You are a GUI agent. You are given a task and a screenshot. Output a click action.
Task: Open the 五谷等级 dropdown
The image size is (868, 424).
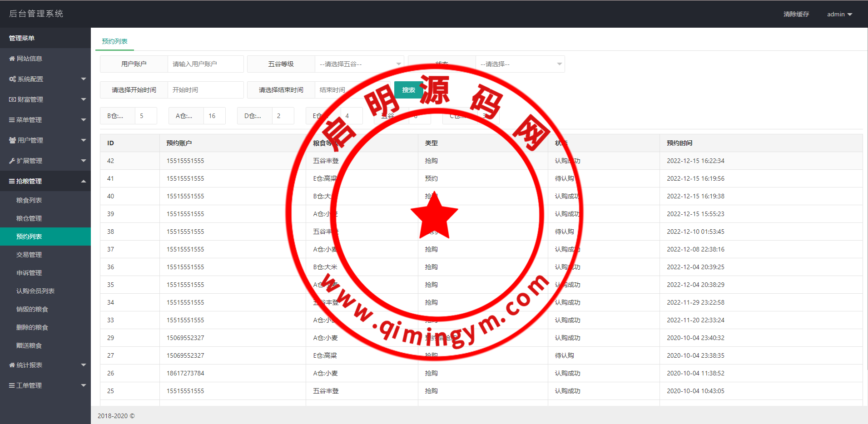[359, 64]
